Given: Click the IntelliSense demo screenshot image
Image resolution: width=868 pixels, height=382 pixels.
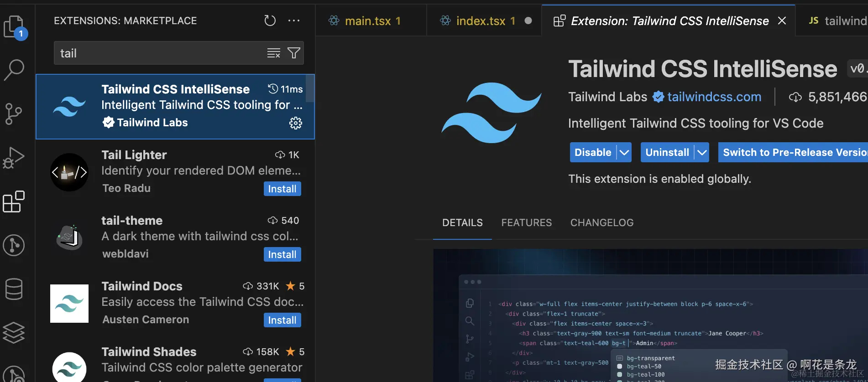Looking at the screenshot, I should tap(650, 315).
